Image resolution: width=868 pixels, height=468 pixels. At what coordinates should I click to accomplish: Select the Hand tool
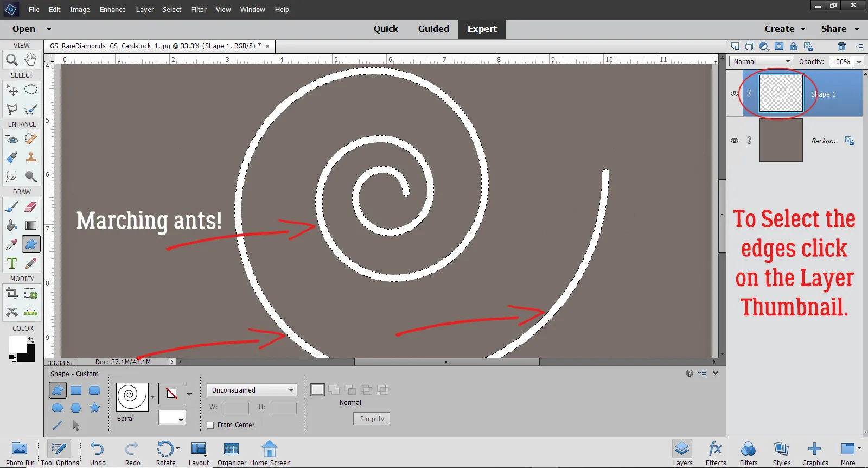coord(31,60)
